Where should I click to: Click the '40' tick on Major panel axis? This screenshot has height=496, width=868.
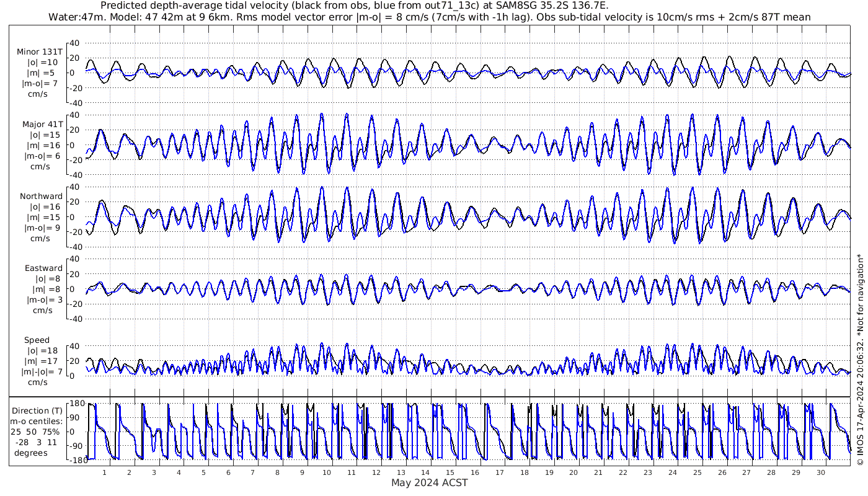[x=75, y=115]
